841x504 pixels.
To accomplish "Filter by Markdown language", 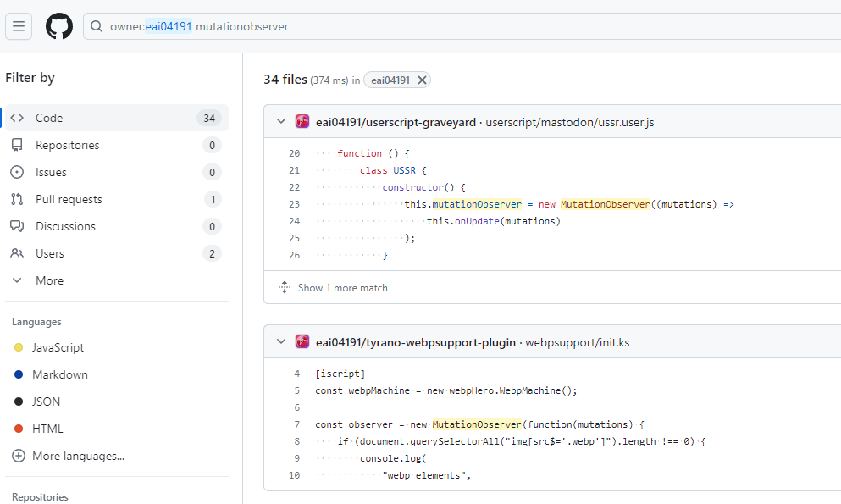I will tap(60, 374).
